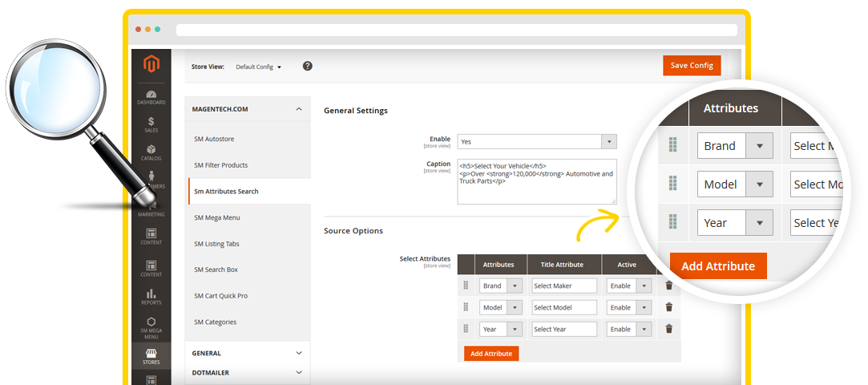Delete the Brand attribute row
868x385 pixels.
tap(668, 286)
